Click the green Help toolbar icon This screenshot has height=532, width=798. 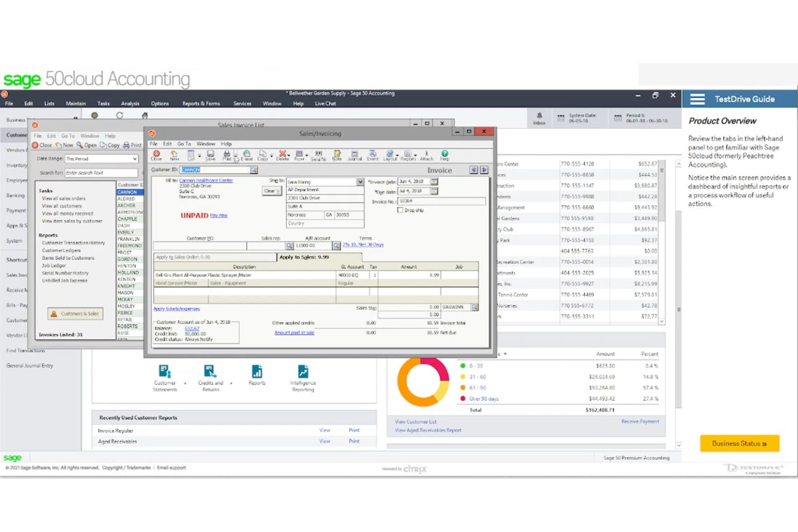(x=444, y=156)
